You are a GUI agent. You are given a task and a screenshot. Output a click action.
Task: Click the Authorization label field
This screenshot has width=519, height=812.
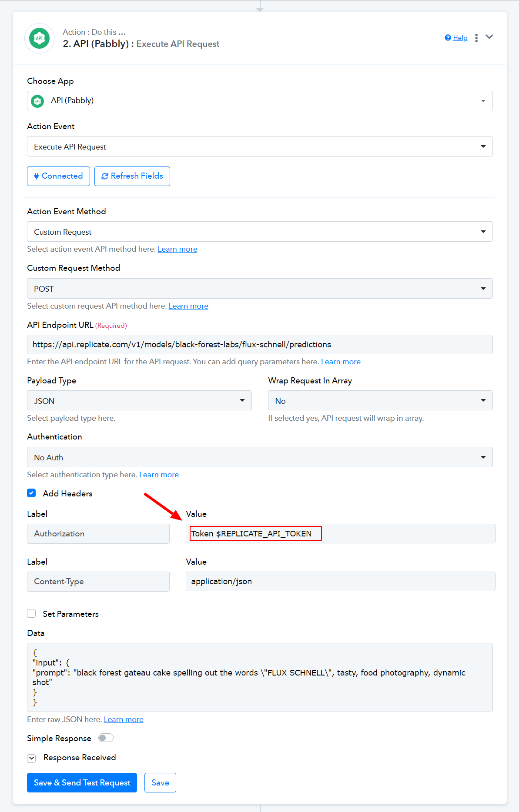(98, 534)
